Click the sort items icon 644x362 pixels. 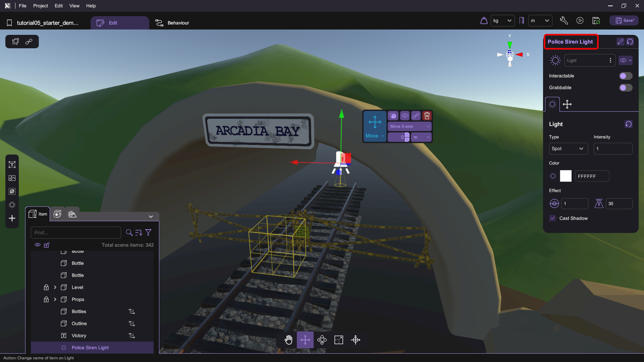coord(139,232)
